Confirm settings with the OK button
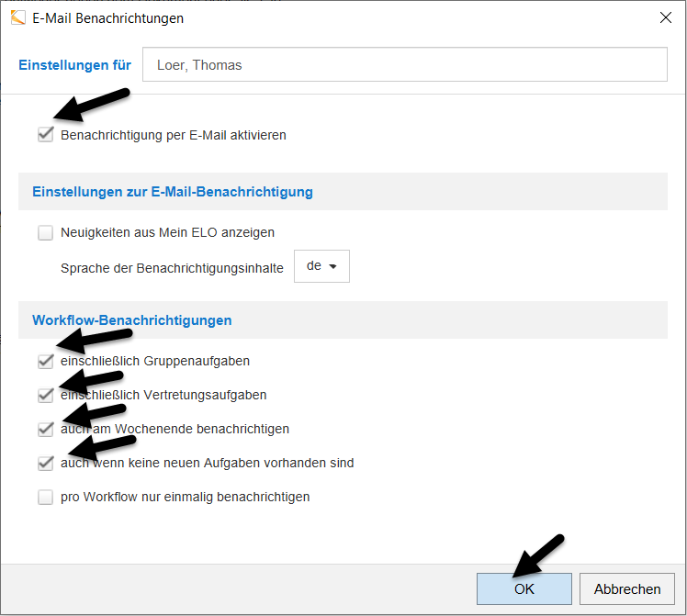The width and height of the screenshot is (687, 616). click(x=524, y=589)
